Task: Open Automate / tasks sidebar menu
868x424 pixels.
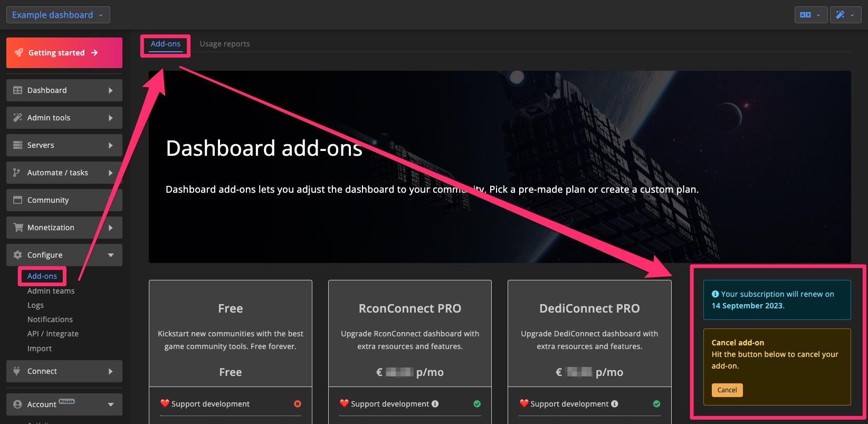Action: [64, 173]
